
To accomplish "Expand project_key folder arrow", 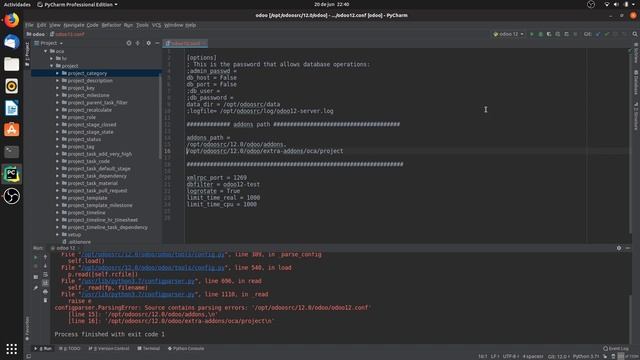I will click(x=58, y=88).
